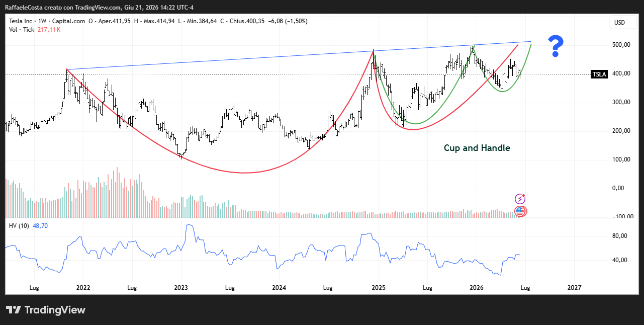Viewport: 644px width, 325px height.
Task: Click the 2027 label on time axis
Action: (x=574, y=288)
